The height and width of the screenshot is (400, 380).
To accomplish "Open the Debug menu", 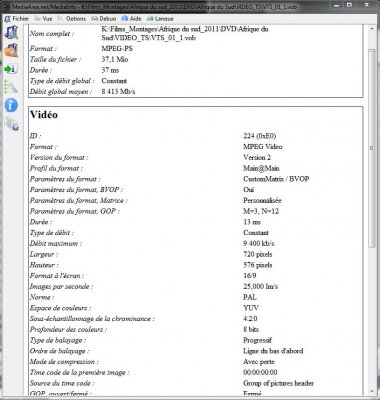I will point(104,19).
